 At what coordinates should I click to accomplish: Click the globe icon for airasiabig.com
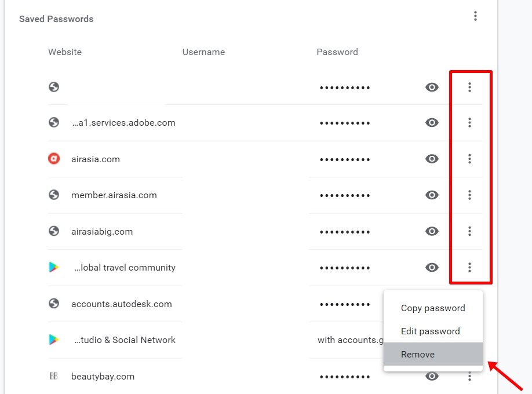pos(54,231)
